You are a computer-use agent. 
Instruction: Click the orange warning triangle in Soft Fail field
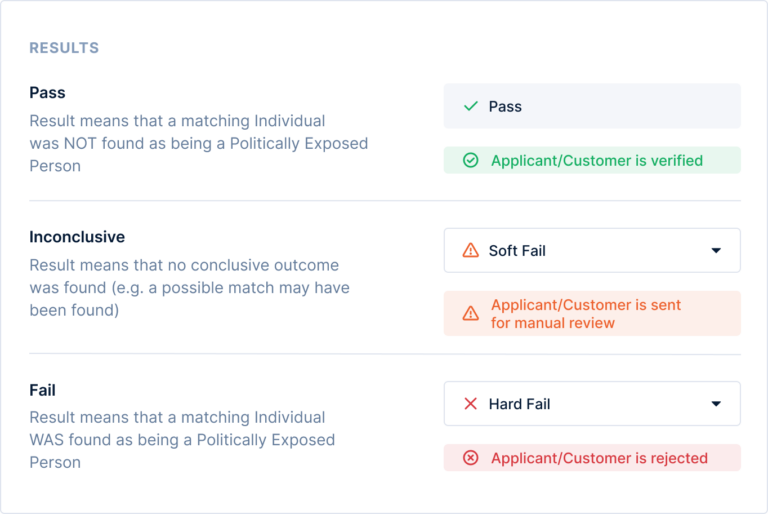pyautogui.click(x=471, y=250)
